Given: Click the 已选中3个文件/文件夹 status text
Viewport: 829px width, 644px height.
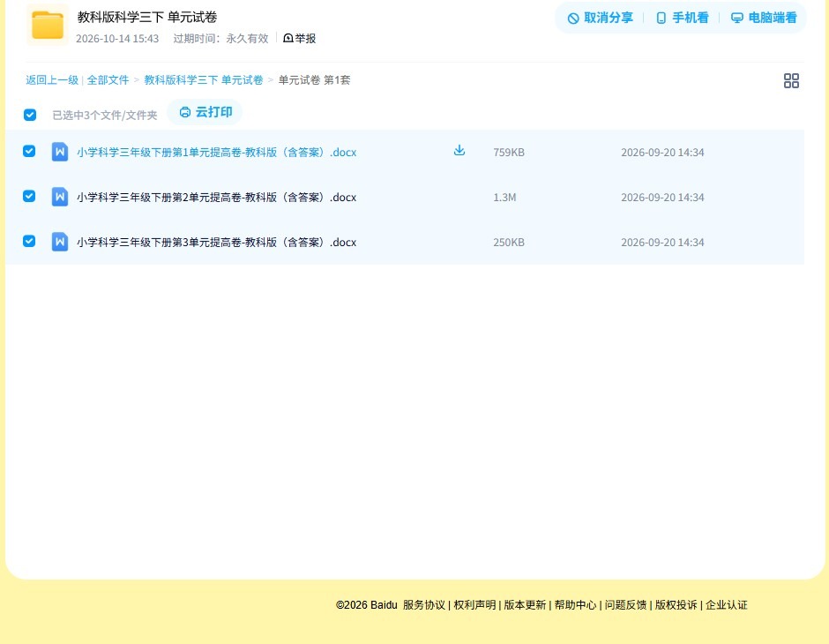Looking at the screenshot, I should click(x=105, y=115).
